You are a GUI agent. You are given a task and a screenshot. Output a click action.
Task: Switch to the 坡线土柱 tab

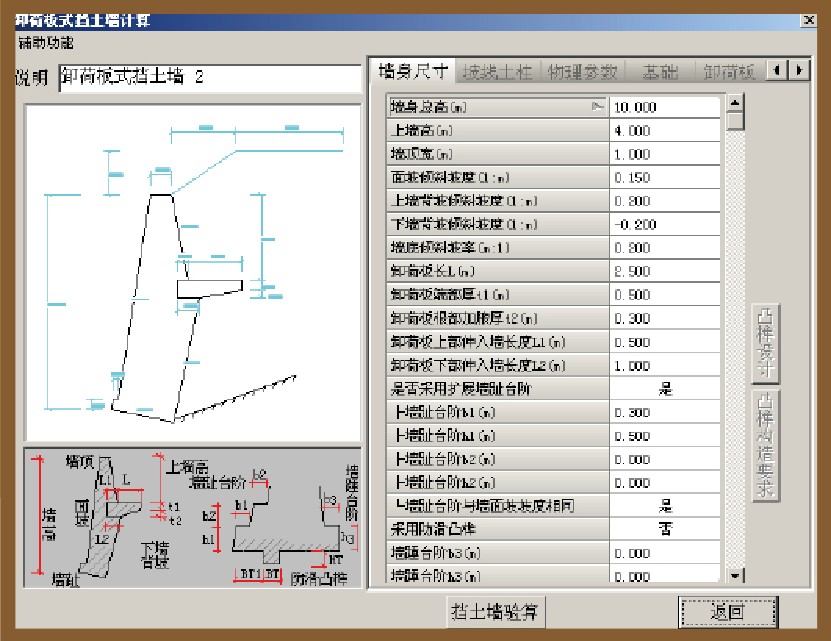pos(497,72)
